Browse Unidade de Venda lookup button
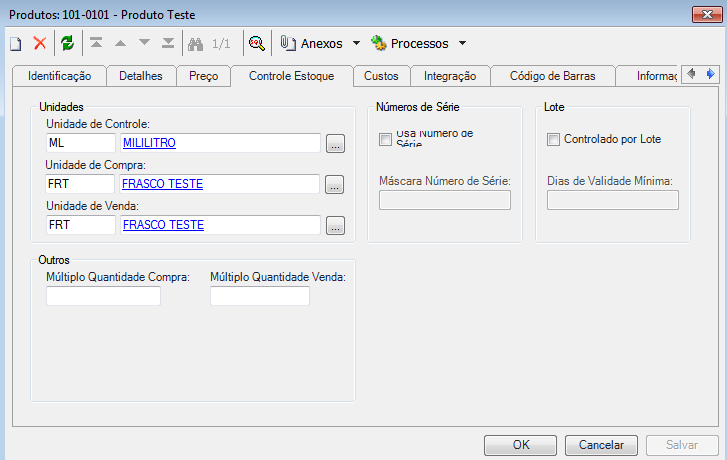Image resolution: width=727 pixels, height=460 pixels. click(335, 225)
